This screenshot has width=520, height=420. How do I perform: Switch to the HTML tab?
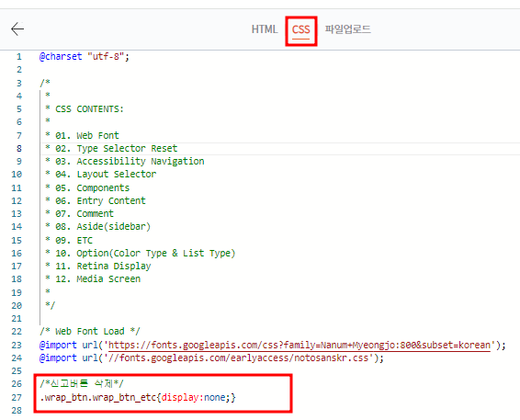coord(265,29)
